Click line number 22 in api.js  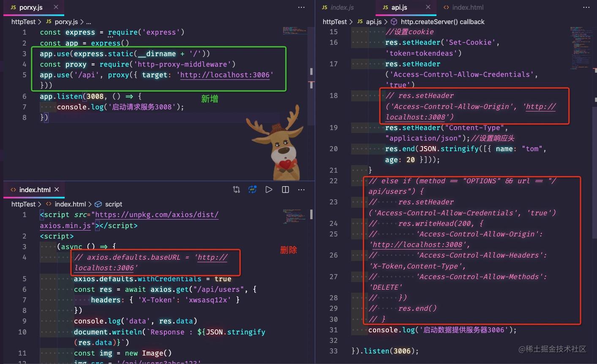[334, 181]
